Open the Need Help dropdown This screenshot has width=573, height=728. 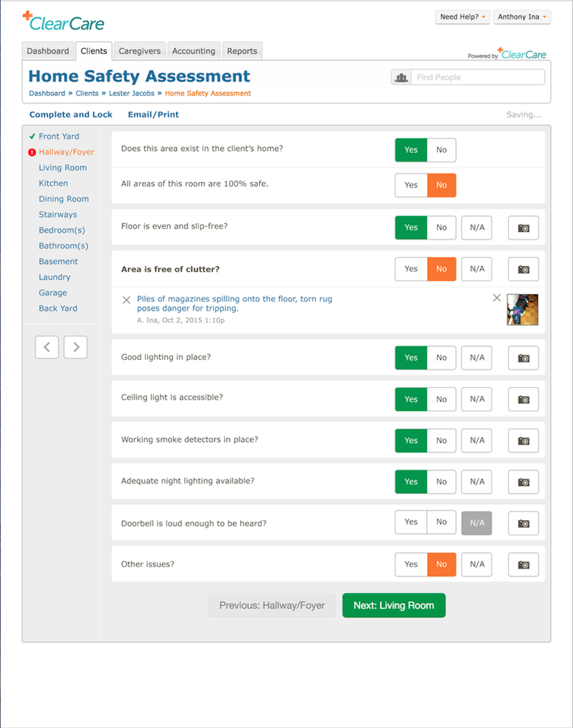coord(462,17)
